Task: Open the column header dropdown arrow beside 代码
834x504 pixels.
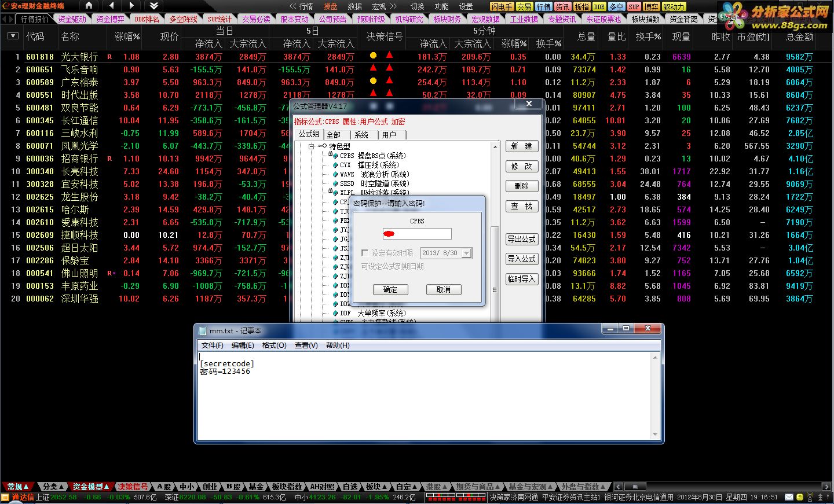Action: pyautogui.click(x=13, y=36)
